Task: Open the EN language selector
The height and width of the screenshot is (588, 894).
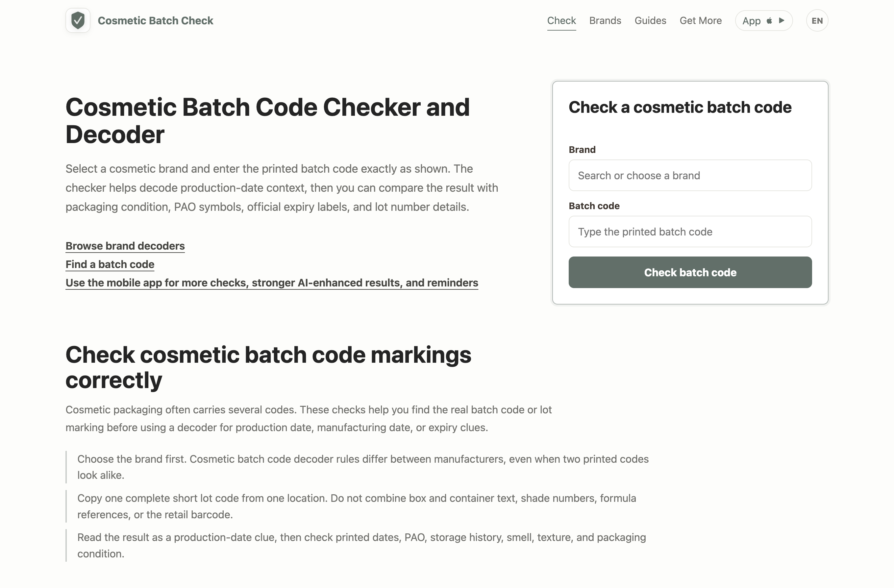Action: click(817, 21)
